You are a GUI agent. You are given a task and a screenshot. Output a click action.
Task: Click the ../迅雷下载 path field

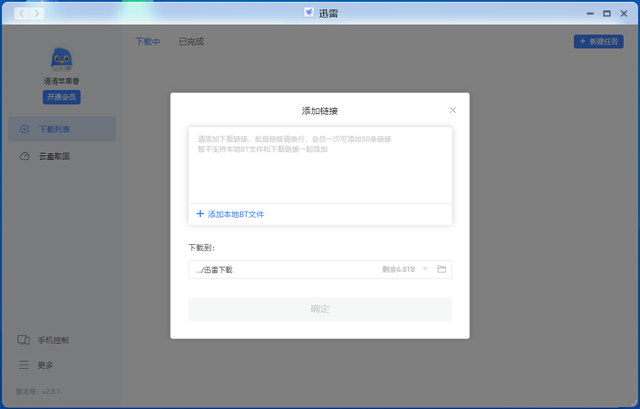click(280, 269)
